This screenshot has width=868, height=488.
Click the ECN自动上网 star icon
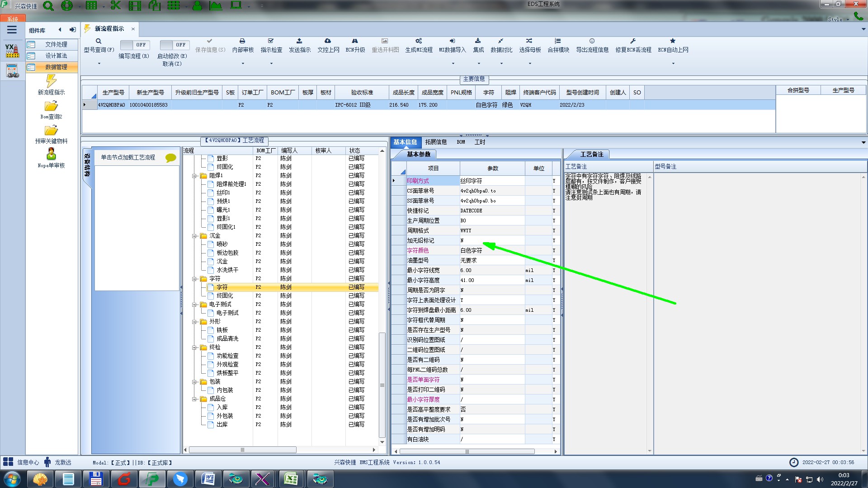(673, 41)
